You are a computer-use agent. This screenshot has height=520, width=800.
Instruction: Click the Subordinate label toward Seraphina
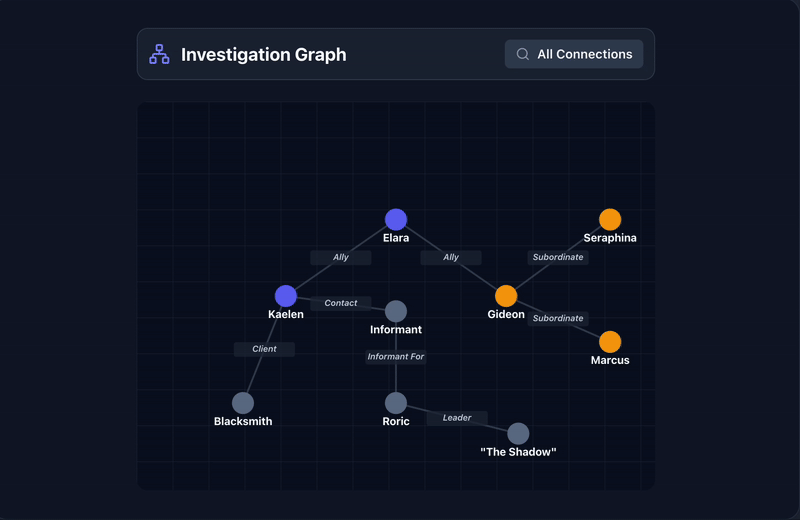[558, 257]
